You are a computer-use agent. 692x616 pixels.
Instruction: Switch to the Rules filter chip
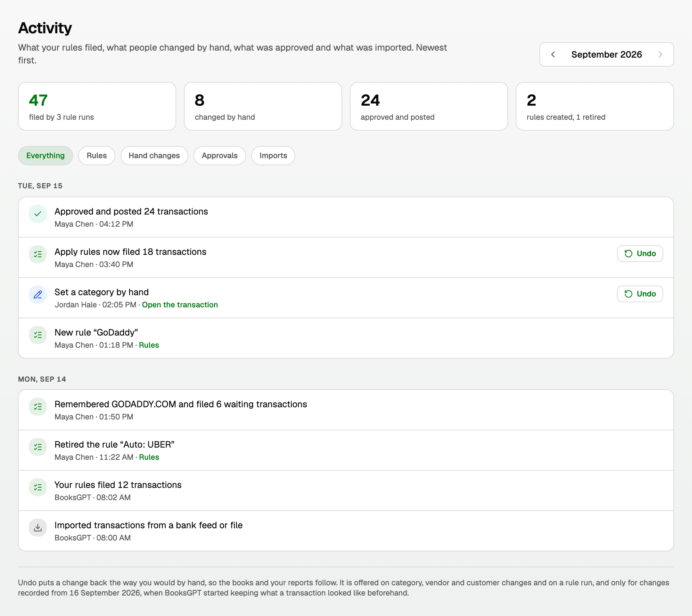(96, 156)
